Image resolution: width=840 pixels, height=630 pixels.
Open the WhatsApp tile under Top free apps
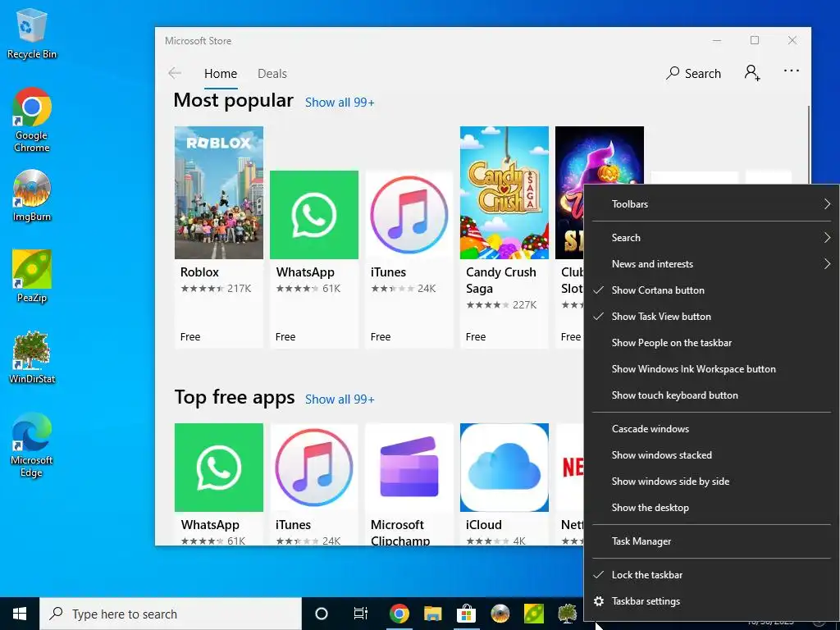(x=218, y=484)
